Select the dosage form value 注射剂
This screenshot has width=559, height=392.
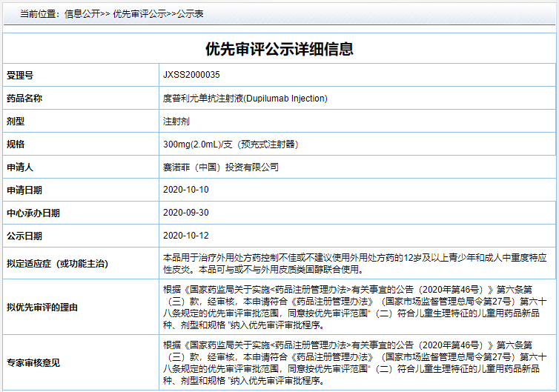tap(176, 122)
